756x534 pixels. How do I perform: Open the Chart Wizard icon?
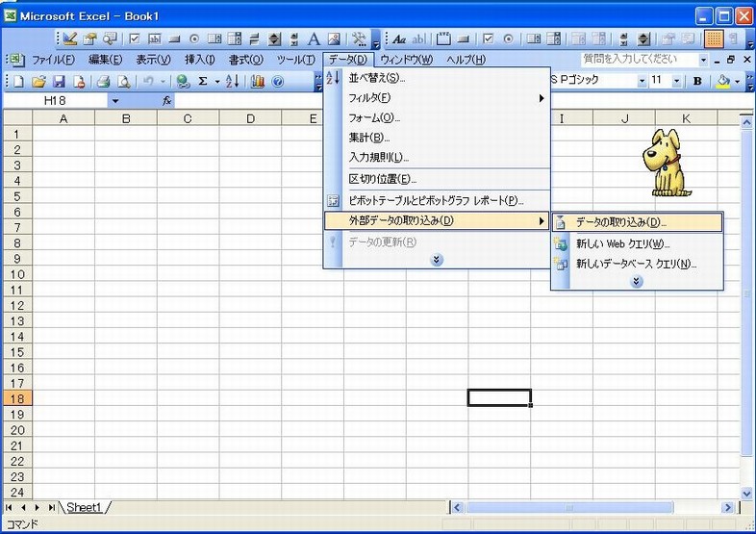tap(258, 82)
